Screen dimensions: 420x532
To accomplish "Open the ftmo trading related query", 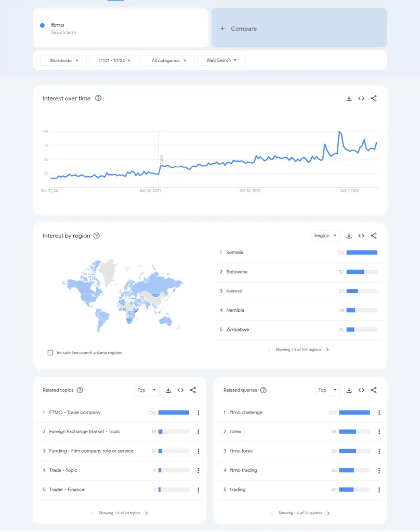I will click(243, 470).
